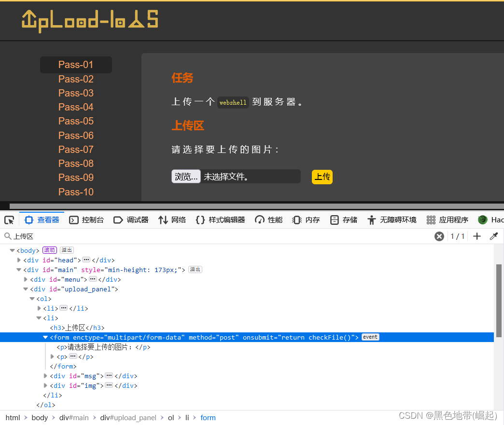Expand the div id="msg" node
504x425 pixels.
[46, 376]
